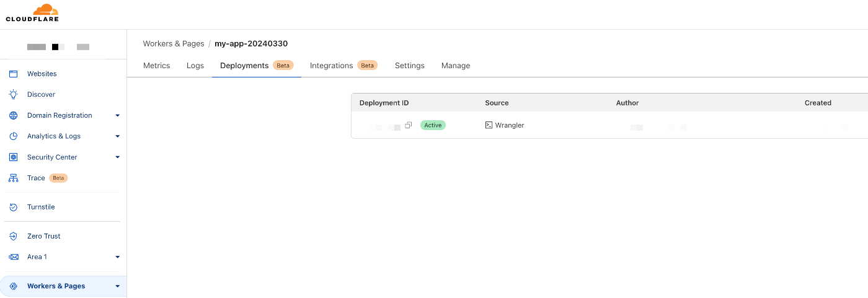Screen dimensions: 868x298
Task: Collapse the Workers & Pages menu arrow
Action: pos(117,286)
